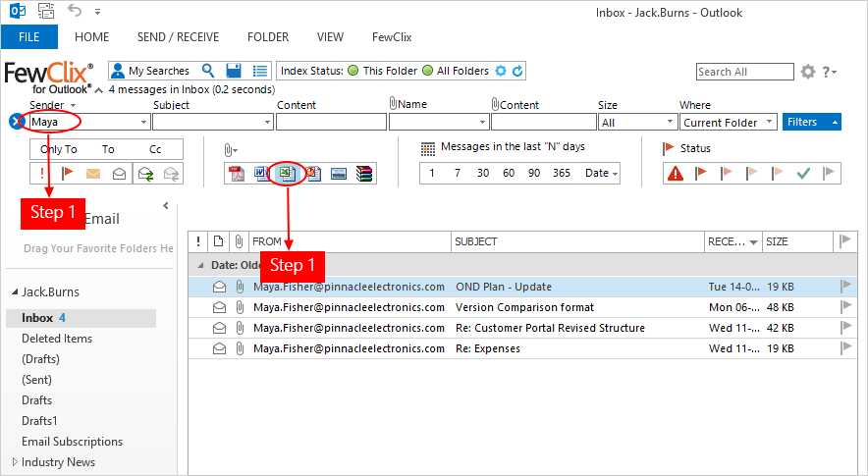Open the Where Current Folder dropdown

(770, 122)
